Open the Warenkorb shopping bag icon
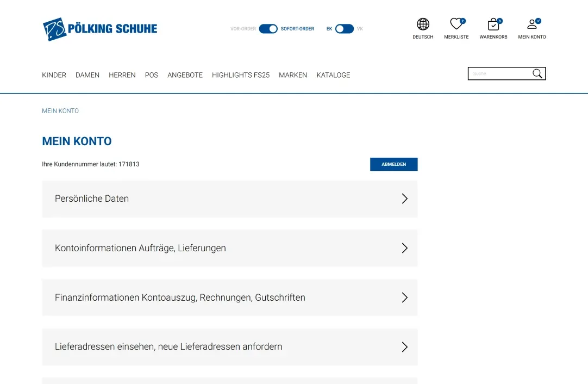 click(493, 24)
